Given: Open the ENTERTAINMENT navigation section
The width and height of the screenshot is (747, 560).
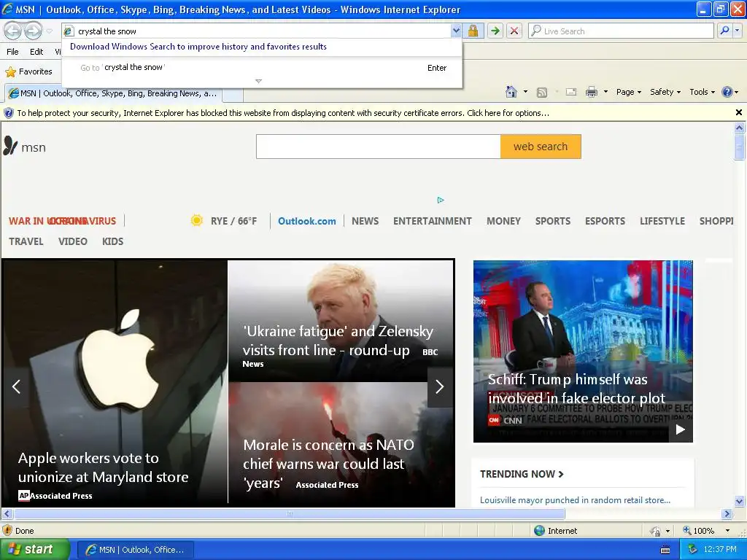Looking at the screenshot, I should 432,221.
